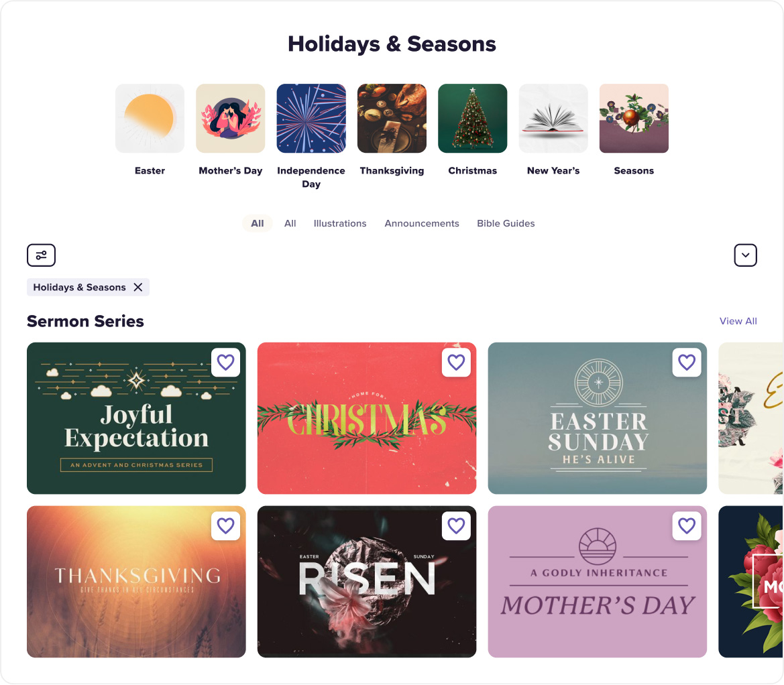The height and width of the screenshot is (685, 784).
Task: Remove the Holidays & Seasons filter tag
Action: tap(138, 288)
